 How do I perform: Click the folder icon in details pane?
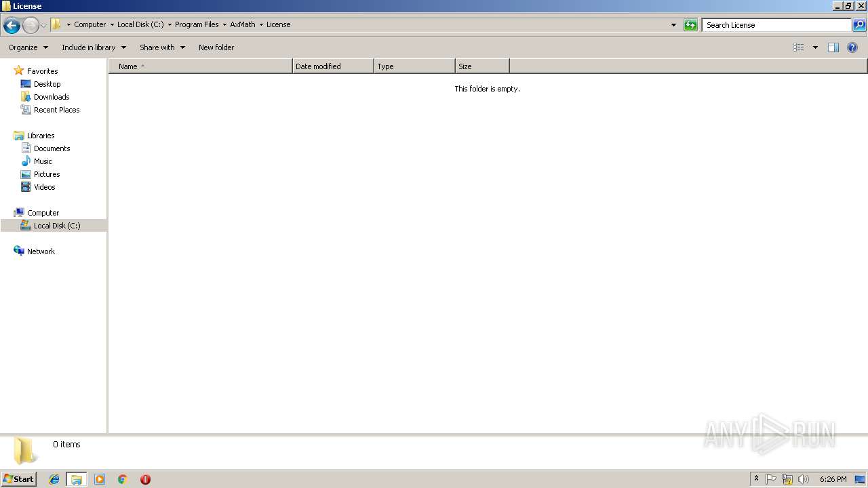[x=25, y=451]
